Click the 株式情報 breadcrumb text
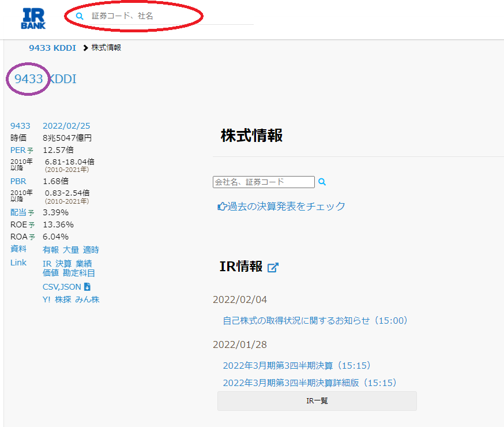 point(106,48)
